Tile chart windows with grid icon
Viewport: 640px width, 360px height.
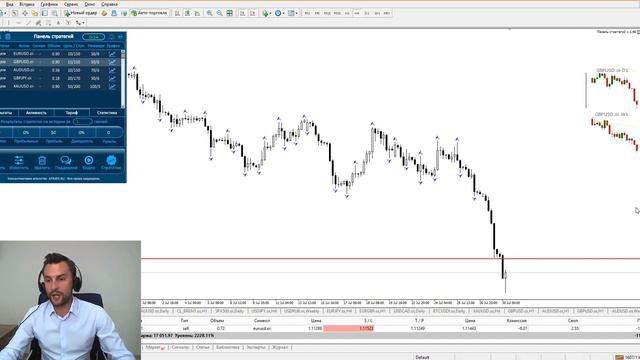[230, 13]
